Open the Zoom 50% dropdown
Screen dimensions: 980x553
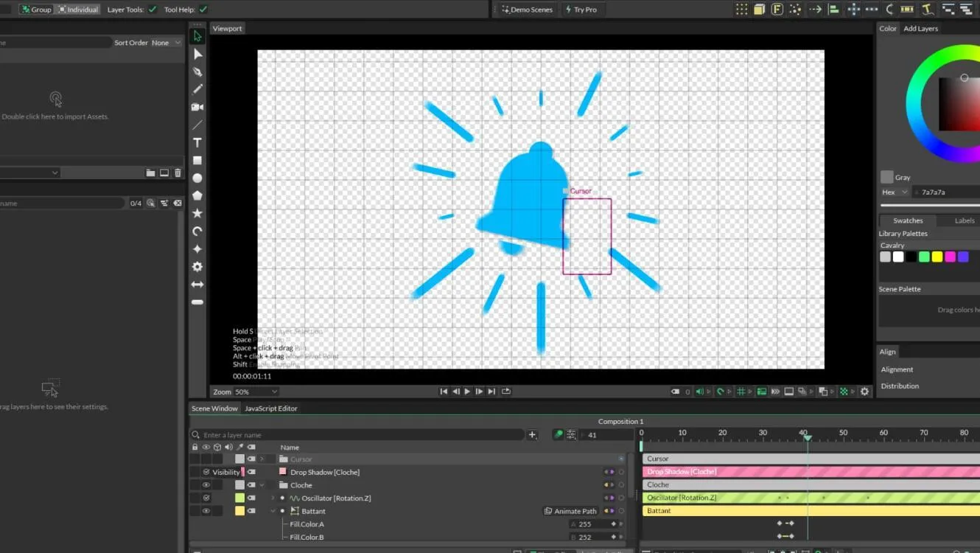coord(256,392)
